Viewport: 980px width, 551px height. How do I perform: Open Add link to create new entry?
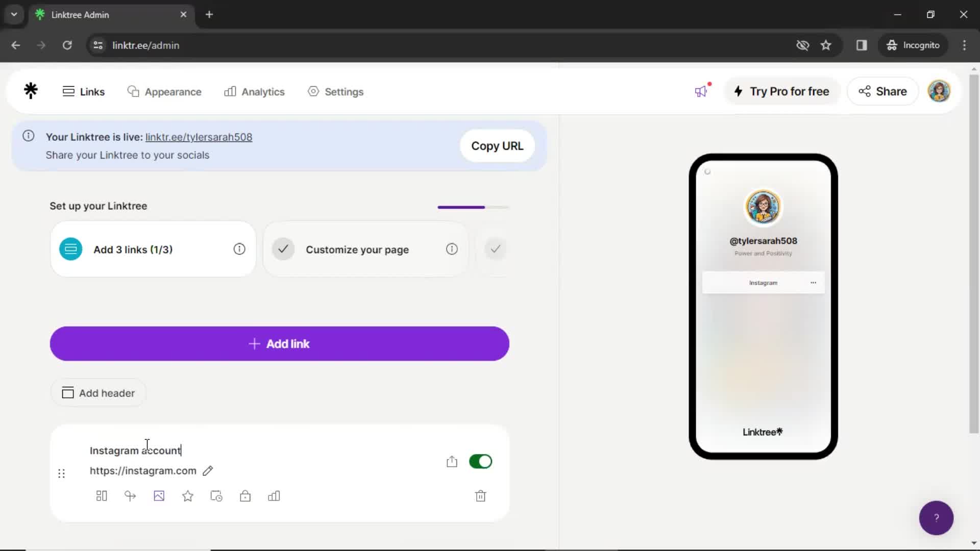[280, 344]
